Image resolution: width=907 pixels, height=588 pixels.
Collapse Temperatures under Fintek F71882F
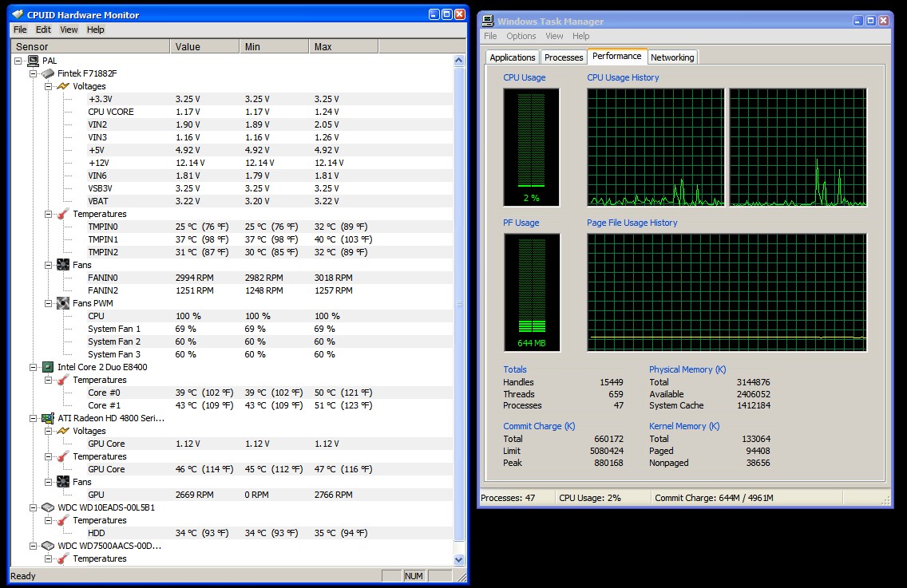(x=48, y=214)
